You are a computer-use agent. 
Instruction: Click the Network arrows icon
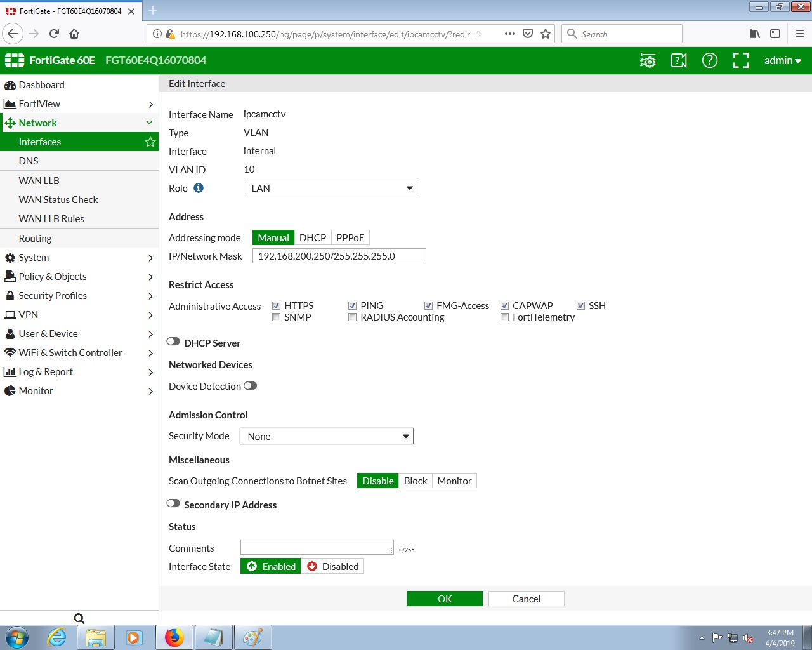[x=10, y=123]
